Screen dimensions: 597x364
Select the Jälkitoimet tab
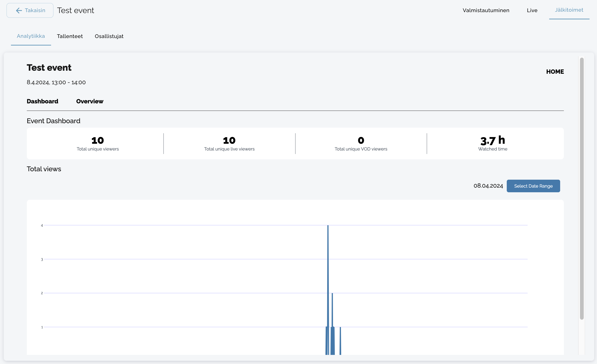pyautogui.click(x=569, y=10)
